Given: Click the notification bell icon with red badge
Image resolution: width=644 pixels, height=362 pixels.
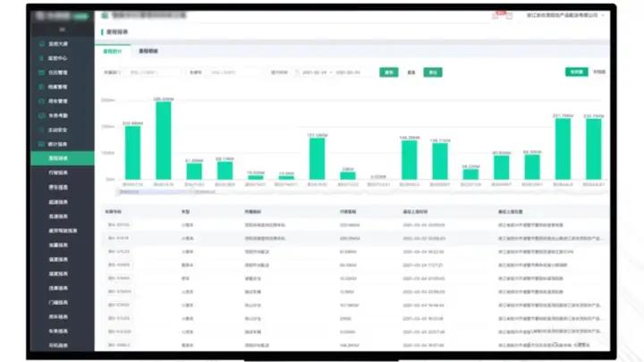Looking at the screenshot, I should click(496, 15).
